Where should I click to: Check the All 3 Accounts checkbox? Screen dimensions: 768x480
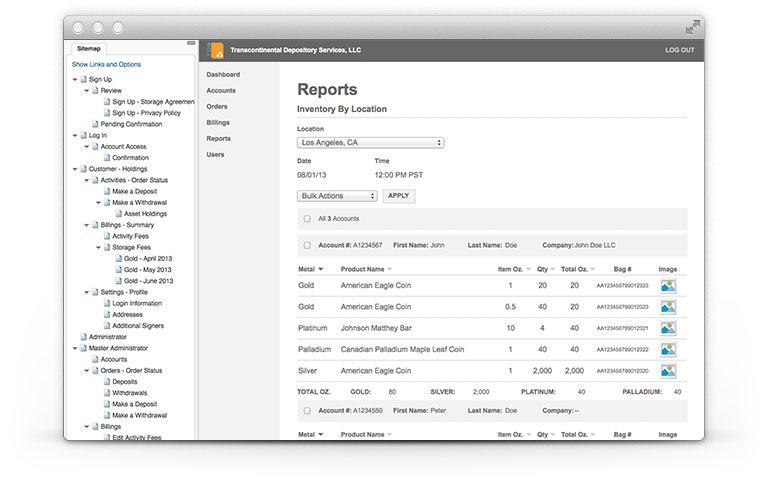(307, 219)
